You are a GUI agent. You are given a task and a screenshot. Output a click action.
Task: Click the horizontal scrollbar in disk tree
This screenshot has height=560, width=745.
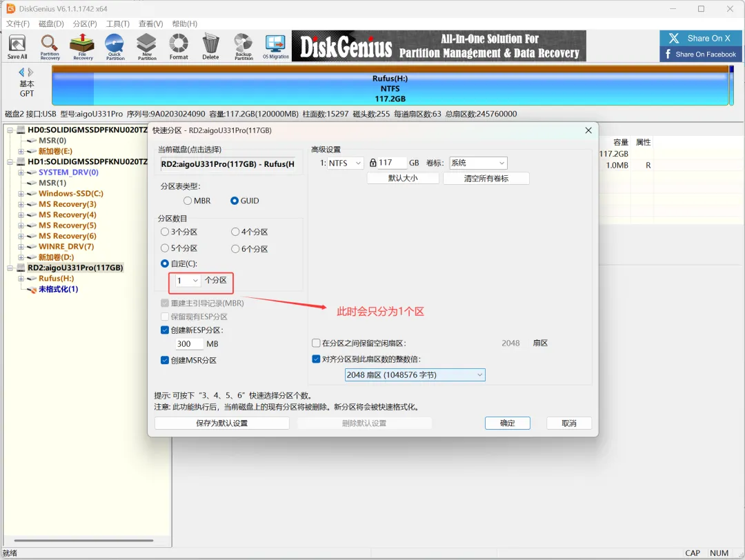pyautogui.click(x=83, y=540)
